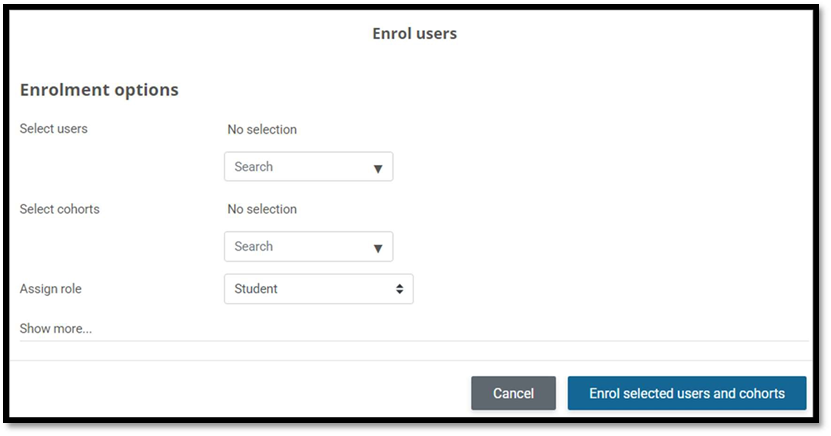Click No selection text under Select users
Screen dimensions: 831x436
pyautogui.click(x=262, y=130)
